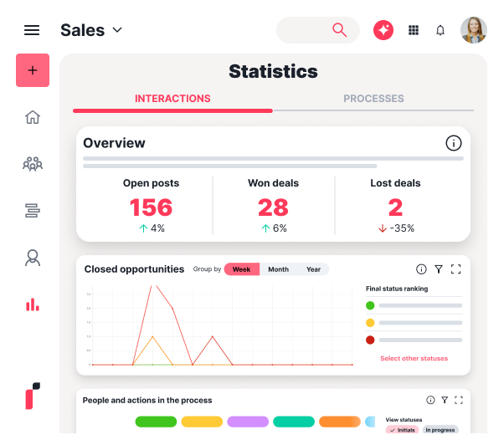Screen dimensions: 504x440
Task: Go to Home in sidebar
Action: [x=33, y=117]
